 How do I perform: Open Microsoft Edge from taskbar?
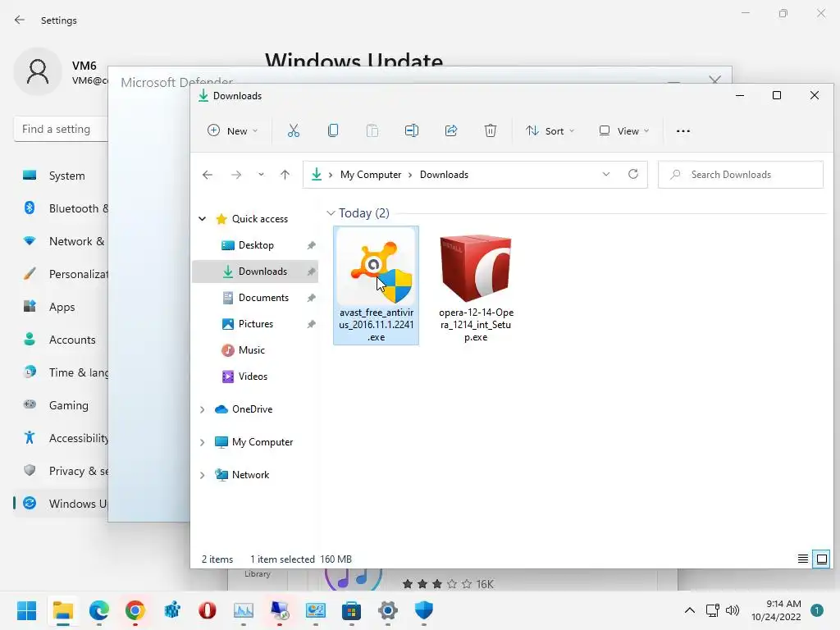[x=99, y=610]
